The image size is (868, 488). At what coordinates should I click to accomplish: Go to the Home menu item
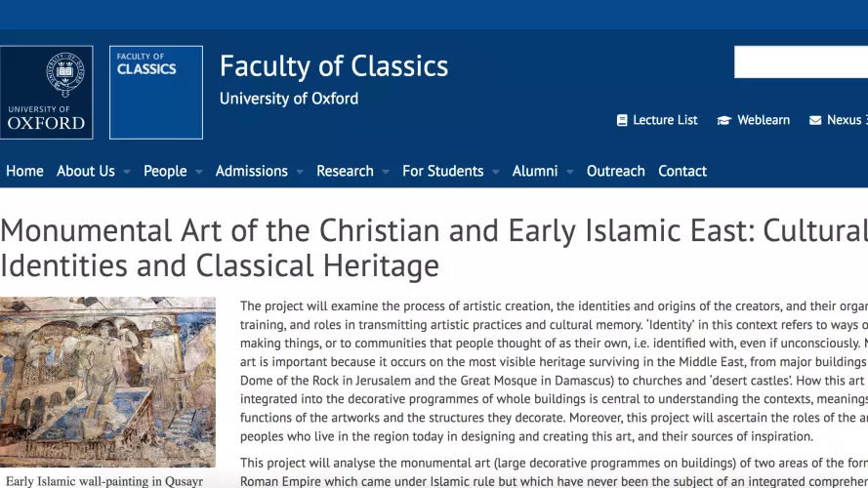click(25, 171)
